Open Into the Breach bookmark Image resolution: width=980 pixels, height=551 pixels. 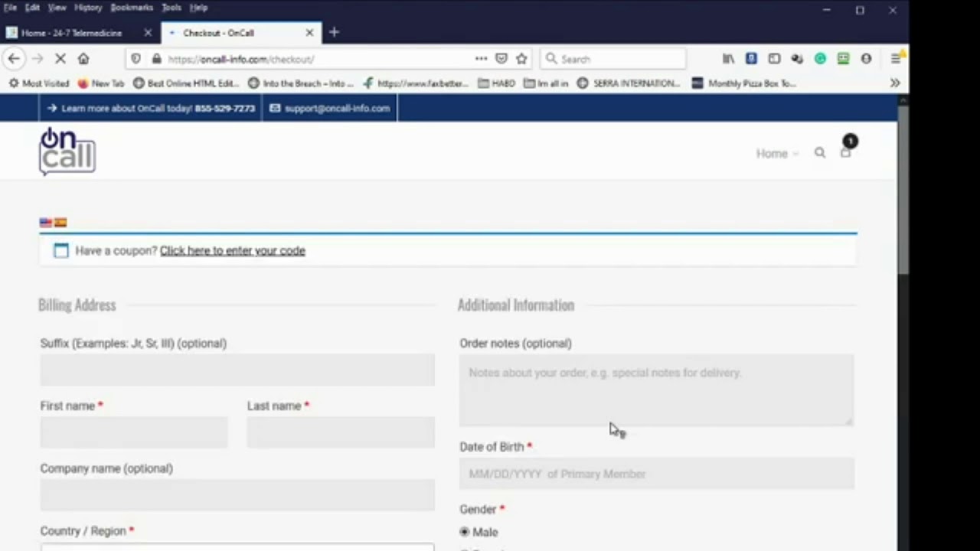coord(301,83)
